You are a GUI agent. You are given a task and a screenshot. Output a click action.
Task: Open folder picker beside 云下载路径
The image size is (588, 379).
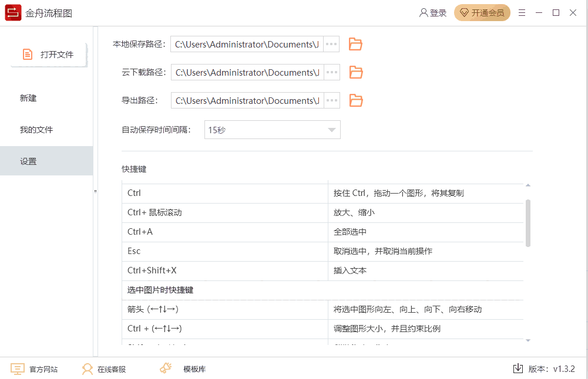coord(355,72)
